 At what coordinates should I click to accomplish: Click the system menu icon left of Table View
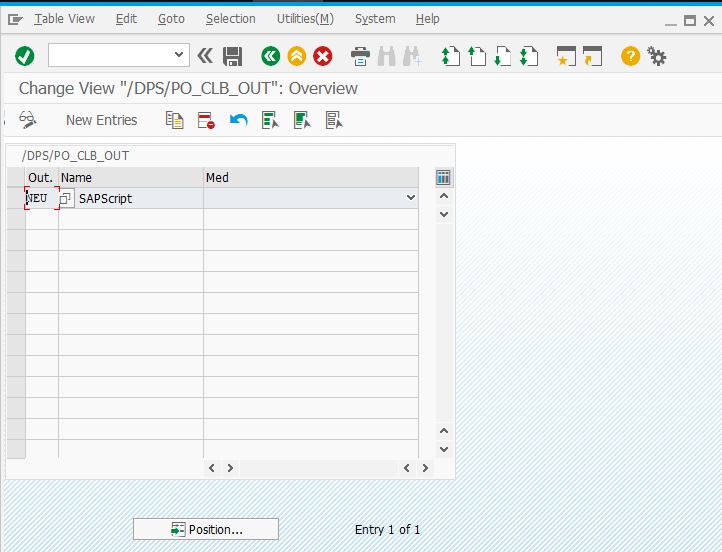click(x=15, y=19)
